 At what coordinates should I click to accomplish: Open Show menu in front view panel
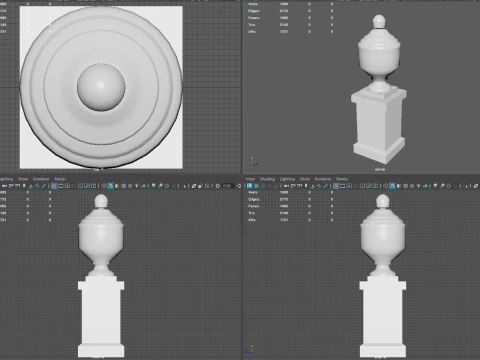[23, 179]
